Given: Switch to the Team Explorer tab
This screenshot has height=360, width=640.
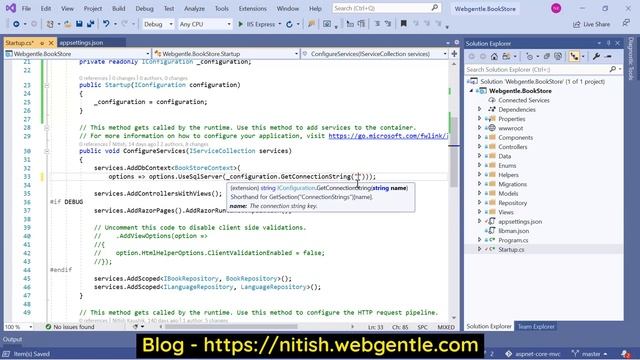Looking at the screenshot, I should (x=536, y=326).
